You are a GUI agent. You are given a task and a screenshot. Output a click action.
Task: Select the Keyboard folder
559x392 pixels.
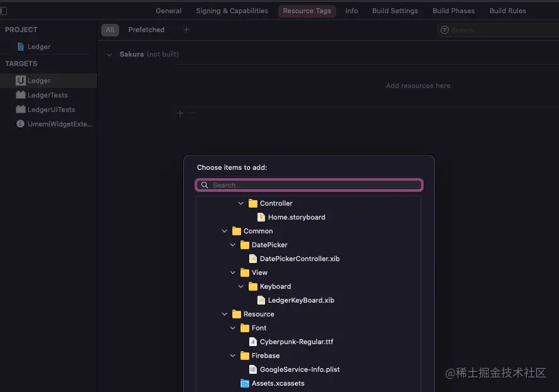coord(275,286)
